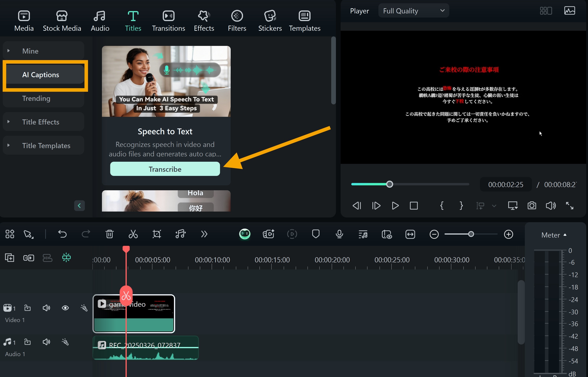588x377 pixels.
Task: Lock the Video 1 track
Action: coord(27,308)
